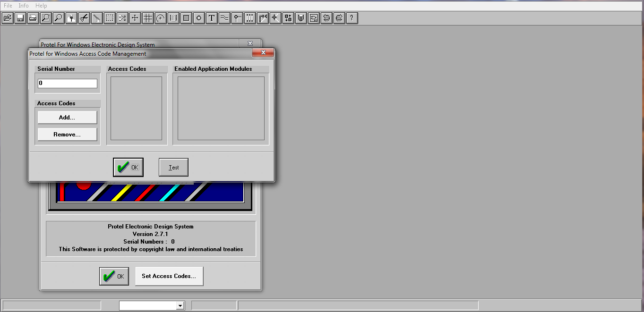Click the arc placement icon
644x312 pixels.
(x=160, y=18)
